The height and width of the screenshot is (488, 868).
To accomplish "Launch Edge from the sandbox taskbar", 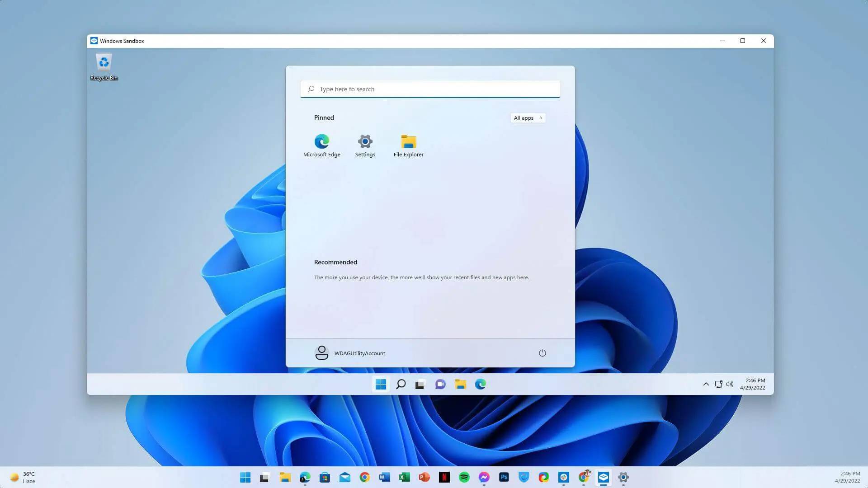I will (480, 384).
